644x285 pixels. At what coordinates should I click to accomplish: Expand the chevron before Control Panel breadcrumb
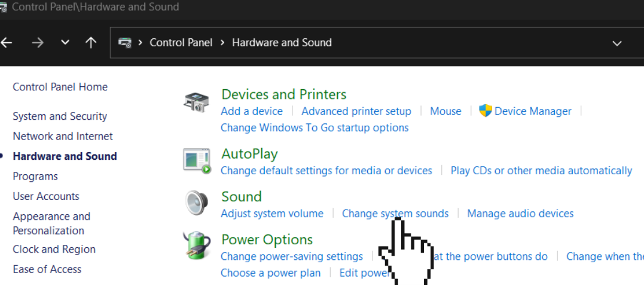141,43
